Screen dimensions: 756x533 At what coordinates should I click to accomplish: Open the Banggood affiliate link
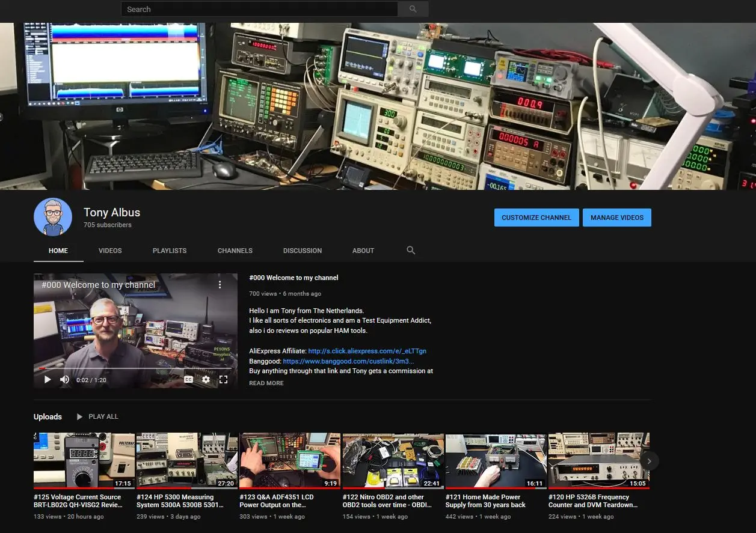[348, 361]
